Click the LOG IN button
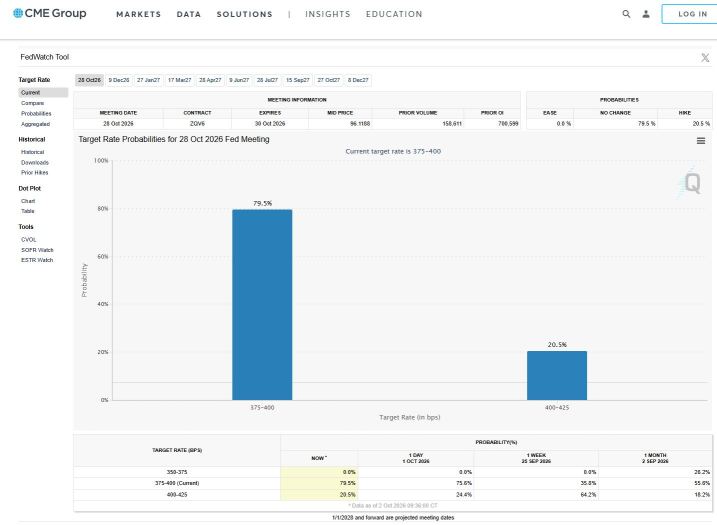 (692, 14)
